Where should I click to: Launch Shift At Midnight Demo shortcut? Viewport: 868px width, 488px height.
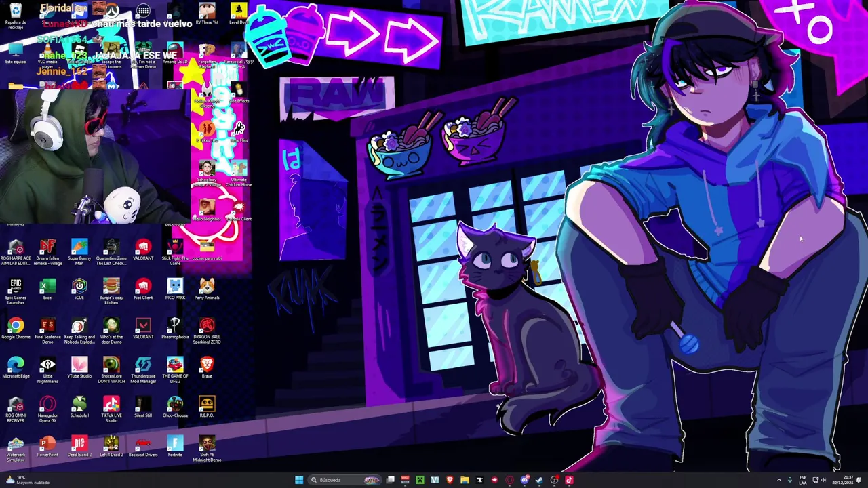[207, 449]
